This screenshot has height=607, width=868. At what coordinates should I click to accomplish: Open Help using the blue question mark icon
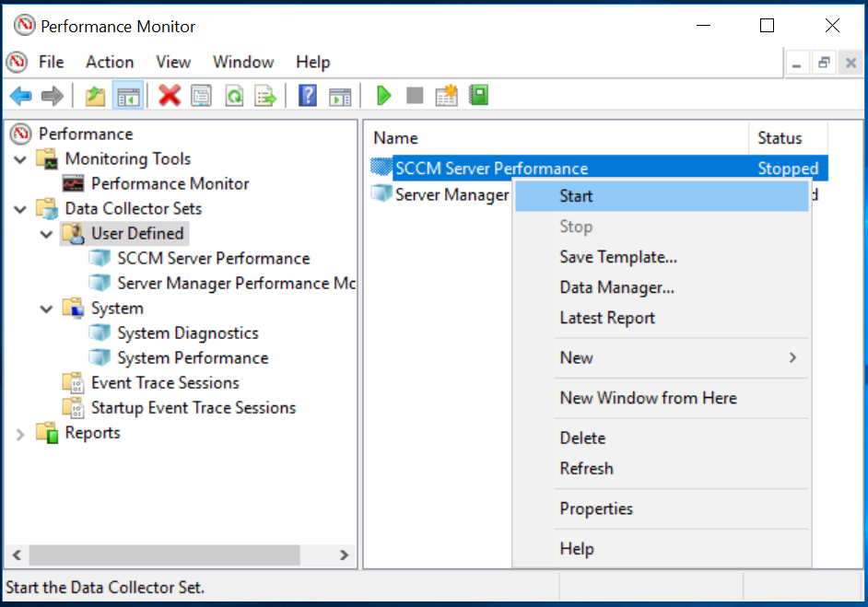point(307,96)
